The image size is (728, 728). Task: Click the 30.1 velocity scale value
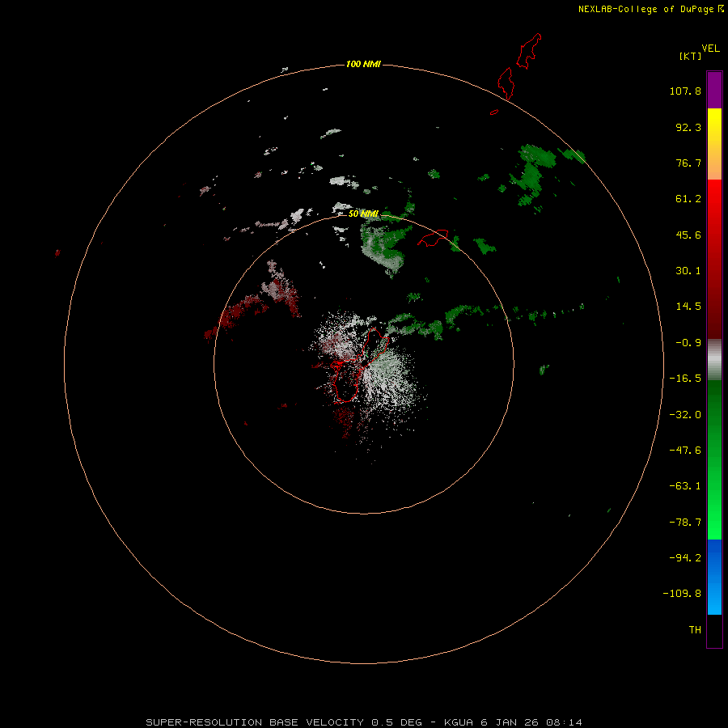pos(688,271)
